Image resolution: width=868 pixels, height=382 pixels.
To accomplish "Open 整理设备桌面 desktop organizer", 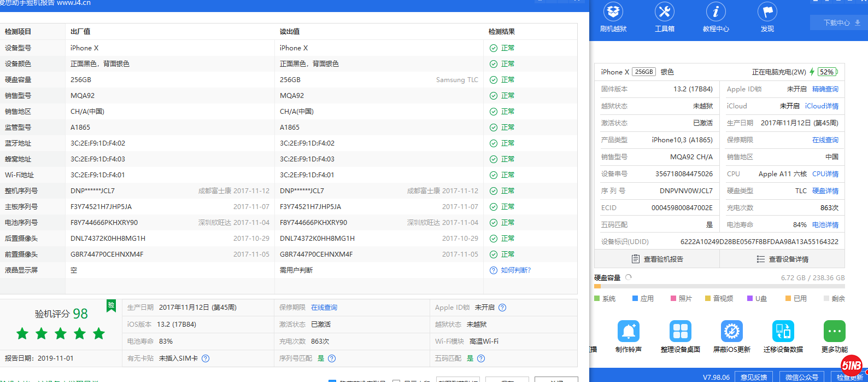I will (x=680, y=336).
